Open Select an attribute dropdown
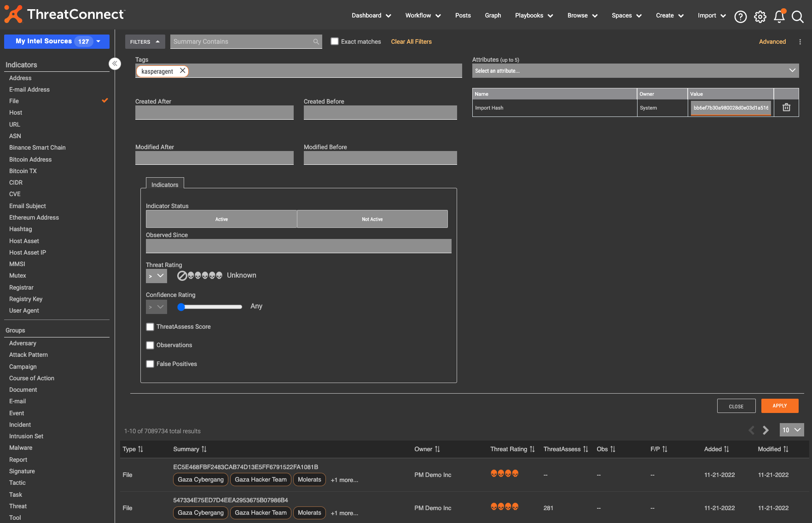The width and height of the screenshot is (812, 523). 635,70
